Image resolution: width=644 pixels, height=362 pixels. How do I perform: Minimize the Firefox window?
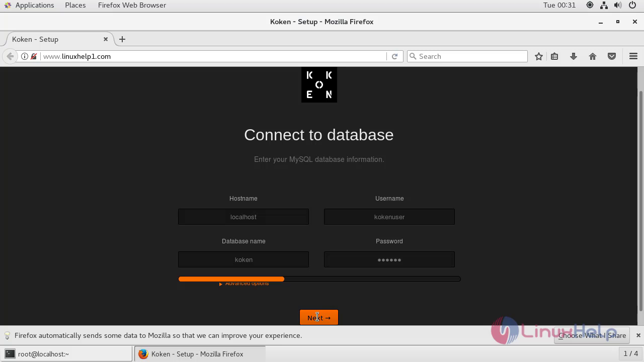(600, 22)
